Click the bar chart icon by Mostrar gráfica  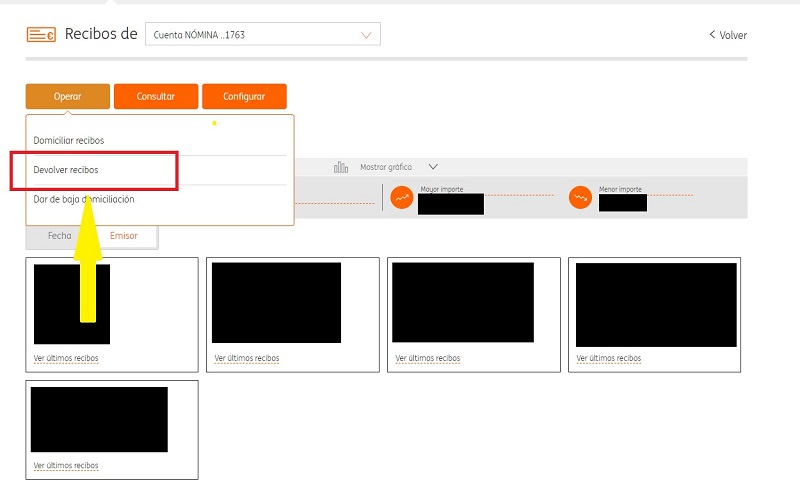(341, 167)
